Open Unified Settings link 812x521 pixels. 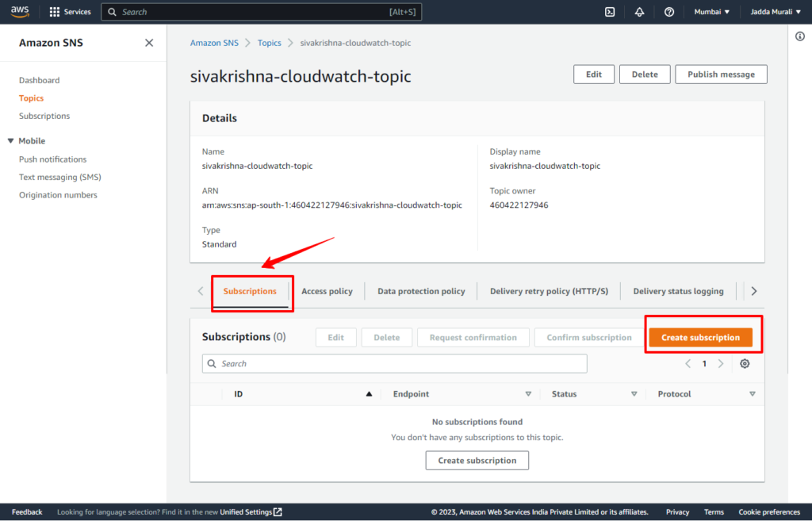coord(251,512)
